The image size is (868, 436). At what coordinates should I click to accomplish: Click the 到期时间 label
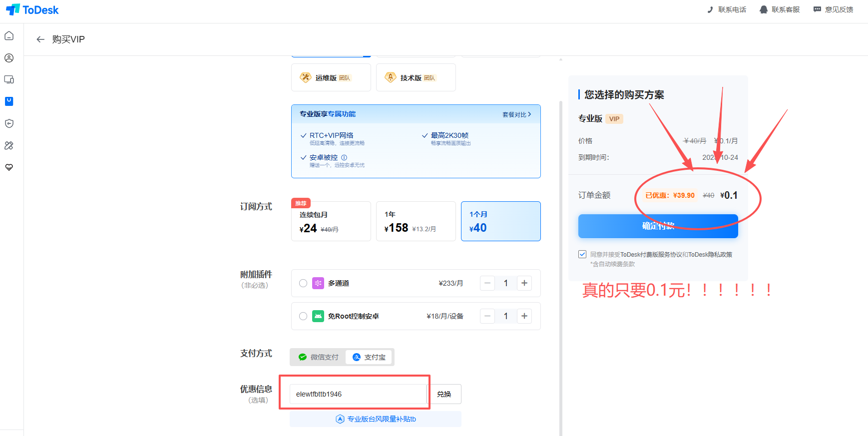(594, 157)
